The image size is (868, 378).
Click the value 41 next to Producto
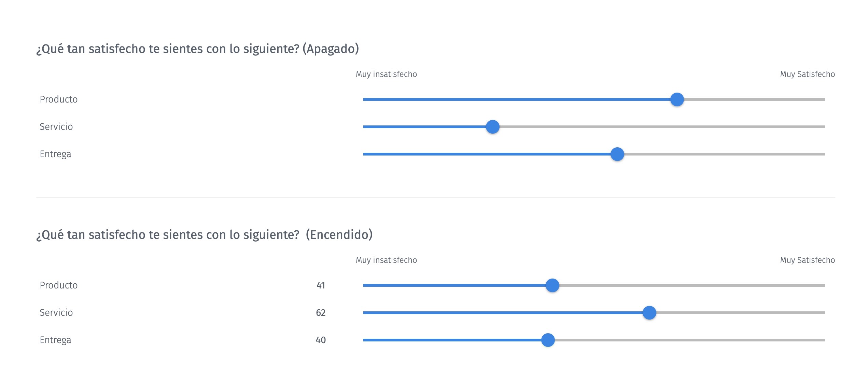pyautogui.click(x=321, y=286)
